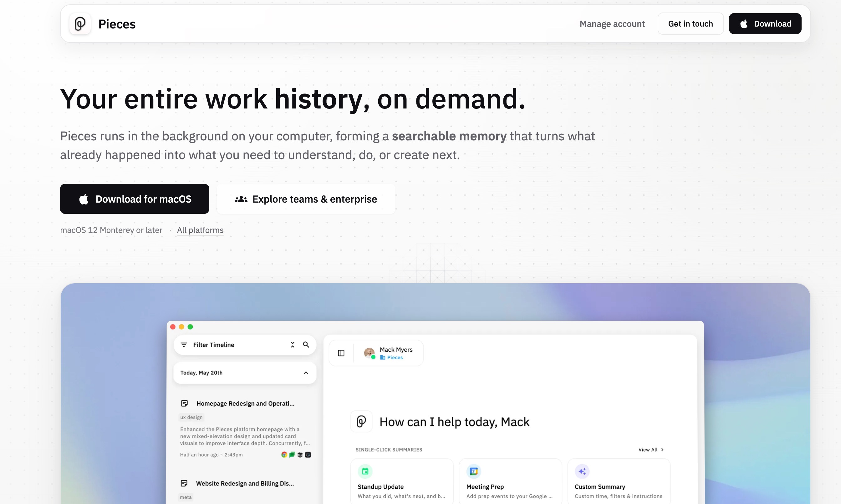Open Explore teams & enterprise

(306, 199)
